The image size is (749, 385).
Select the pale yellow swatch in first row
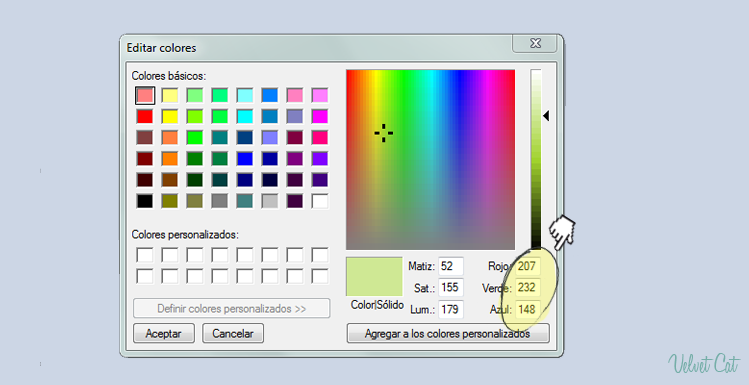[x=170, y=96]
